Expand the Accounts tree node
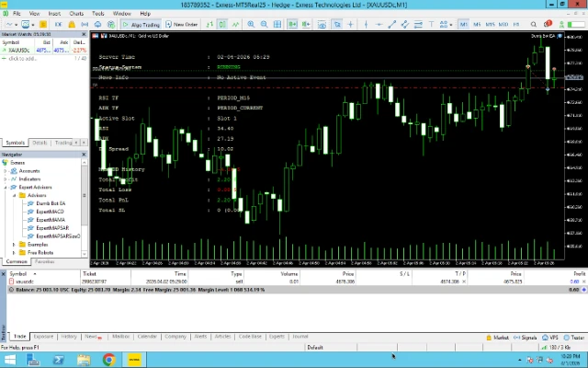 coord(6,171)
